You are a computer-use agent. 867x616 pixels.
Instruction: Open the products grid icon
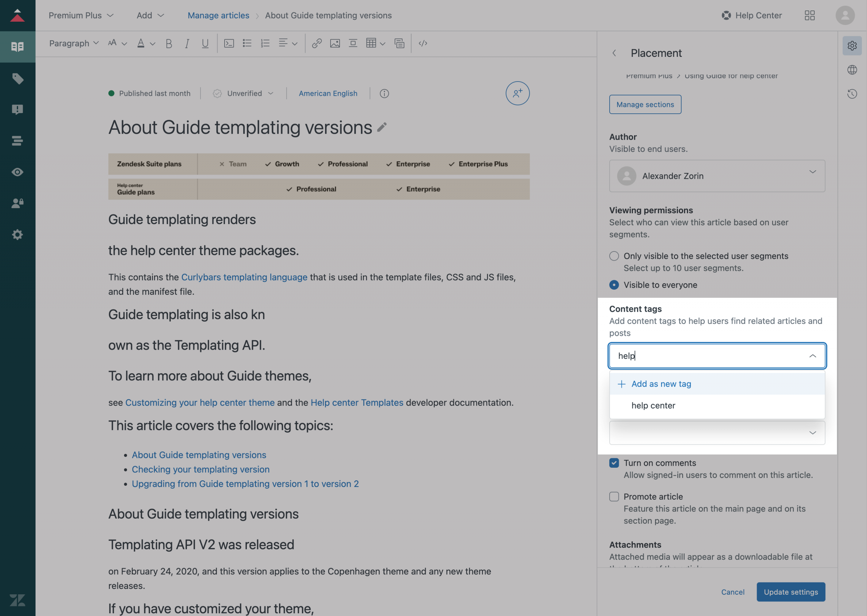pyautogui.click(x=810, y=15)
